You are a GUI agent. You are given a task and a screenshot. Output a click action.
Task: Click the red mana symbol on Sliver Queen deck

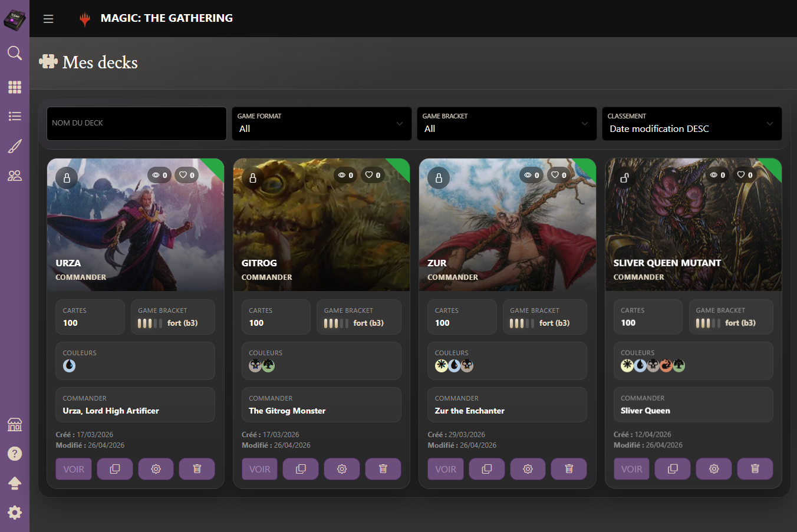[666, 365]
